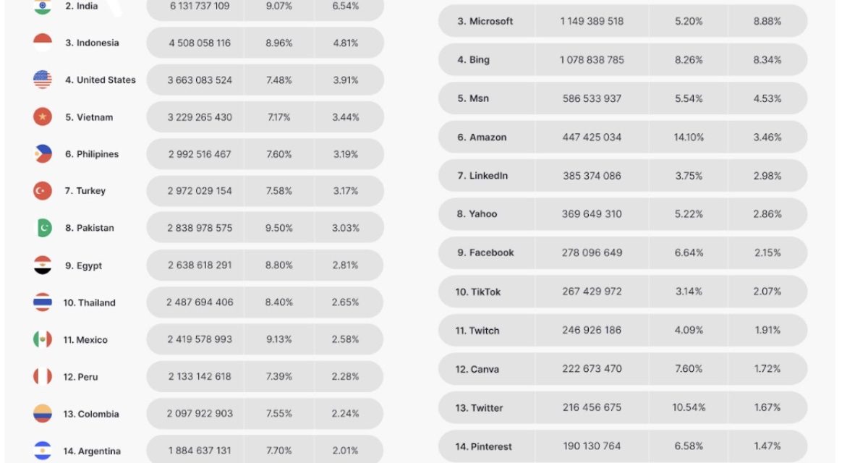Click the Mexico flag icon

43,339
